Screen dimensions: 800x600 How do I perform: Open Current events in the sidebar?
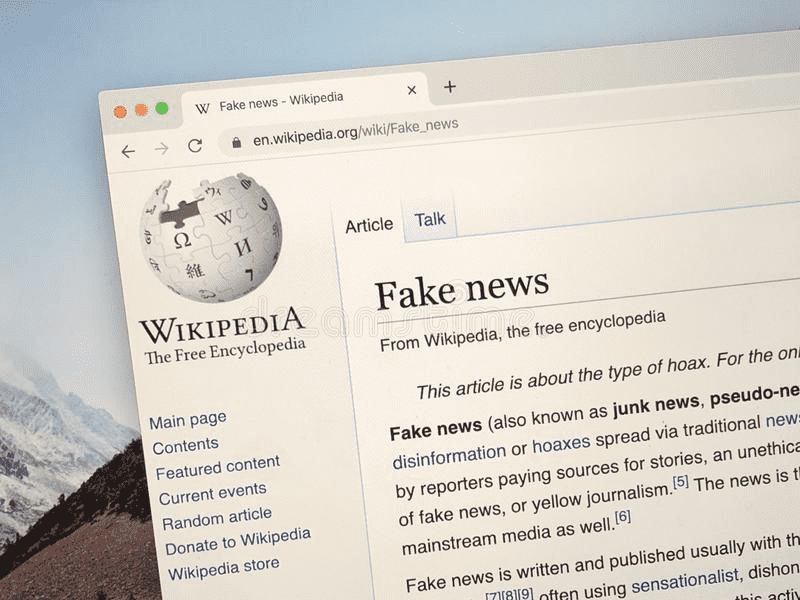pyautogui.click(x=213, y=493)
